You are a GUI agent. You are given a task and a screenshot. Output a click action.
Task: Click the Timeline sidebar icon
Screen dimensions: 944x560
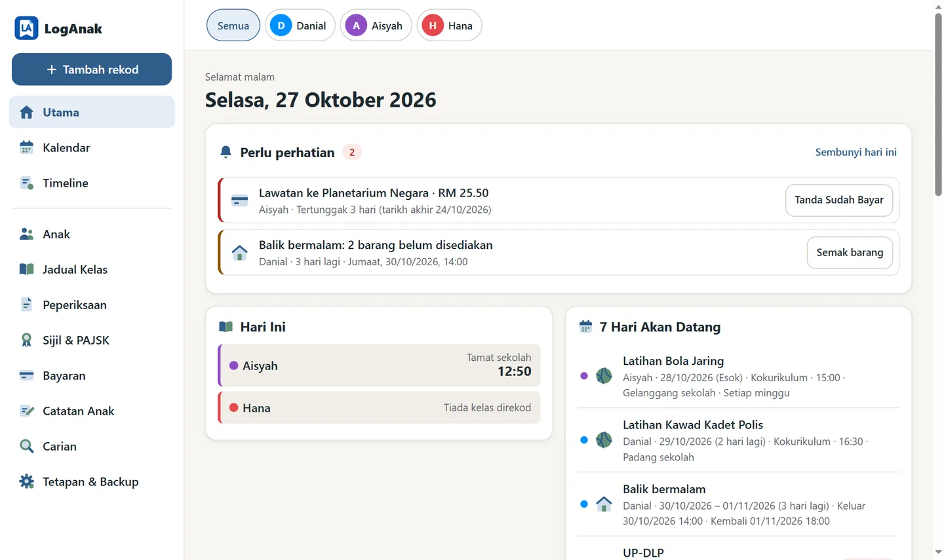[26, 183]
